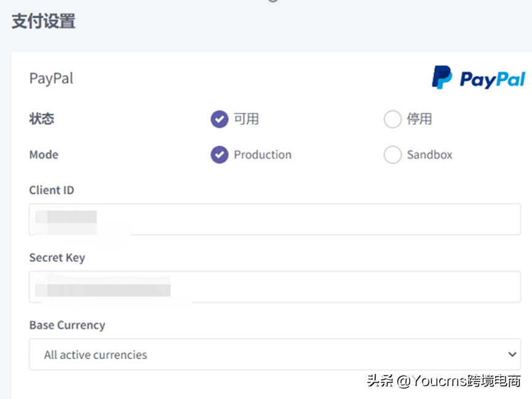Click the Client ID input field
This screenshot has width=532, height=399.
pos(275,219)
